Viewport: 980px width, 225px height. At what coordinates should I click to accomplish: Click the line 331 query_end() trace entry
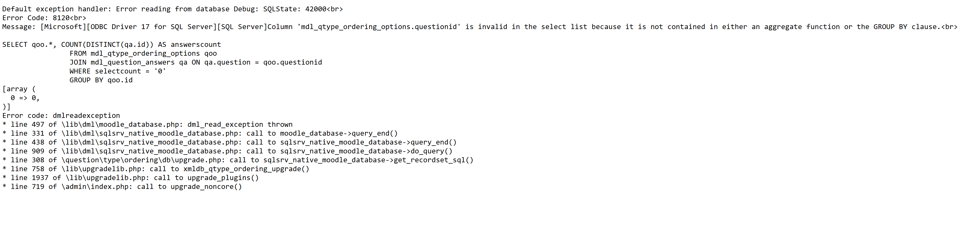click(200, 133)
